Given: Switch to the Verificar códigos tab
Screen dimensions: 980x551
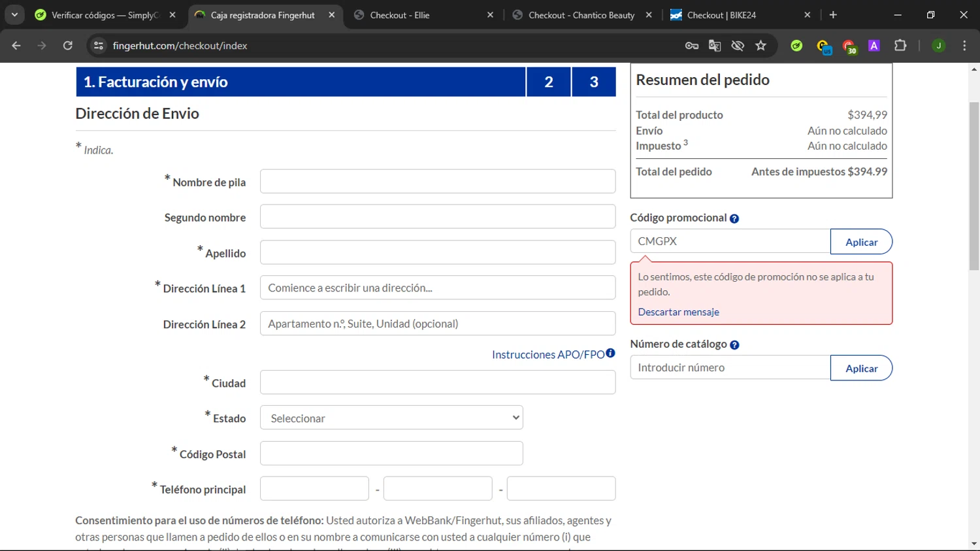Looking at the screenshot, I should coord(105,15).
